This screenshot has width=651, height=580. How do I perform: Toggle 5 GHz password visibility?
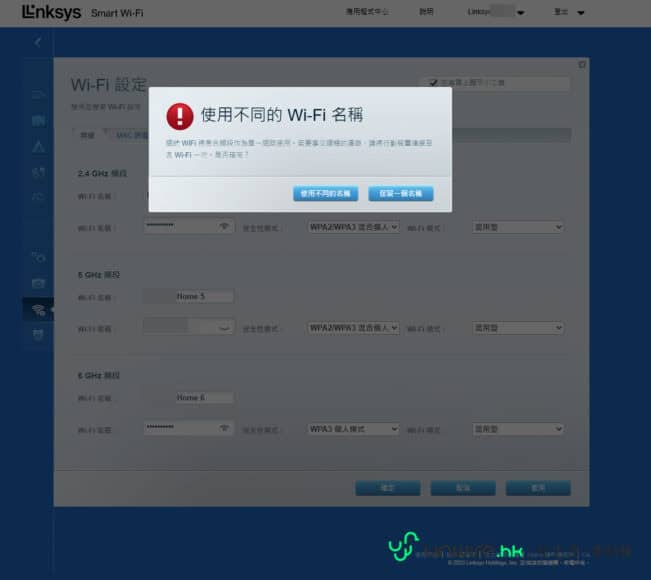224,327
